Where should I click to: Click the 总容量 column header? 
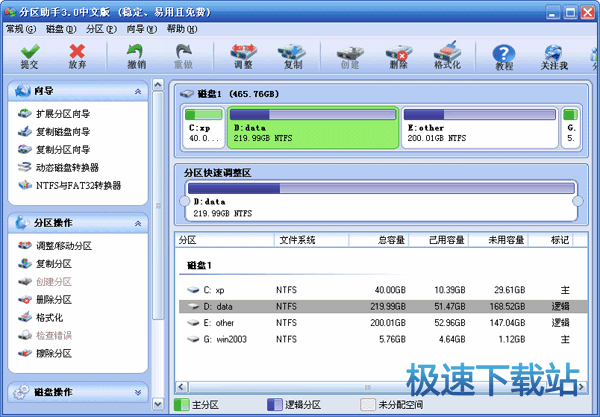[379, 240]
